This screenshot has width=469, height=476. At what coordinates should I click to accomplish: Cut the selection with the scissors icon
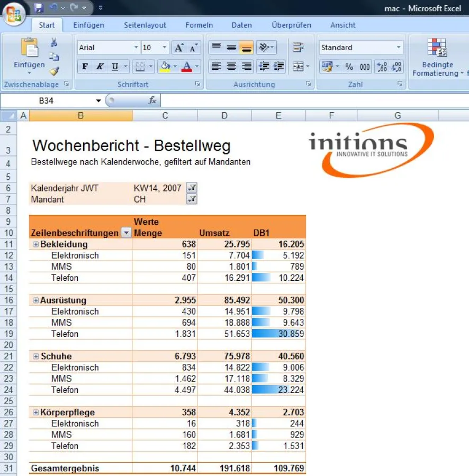[54, 42]
